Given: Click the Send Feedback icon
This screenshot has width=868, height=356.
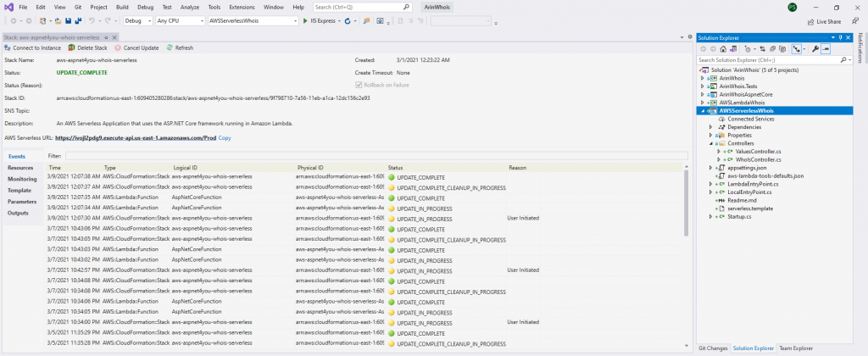Looking at the screenshot, I should click(855, 21).
